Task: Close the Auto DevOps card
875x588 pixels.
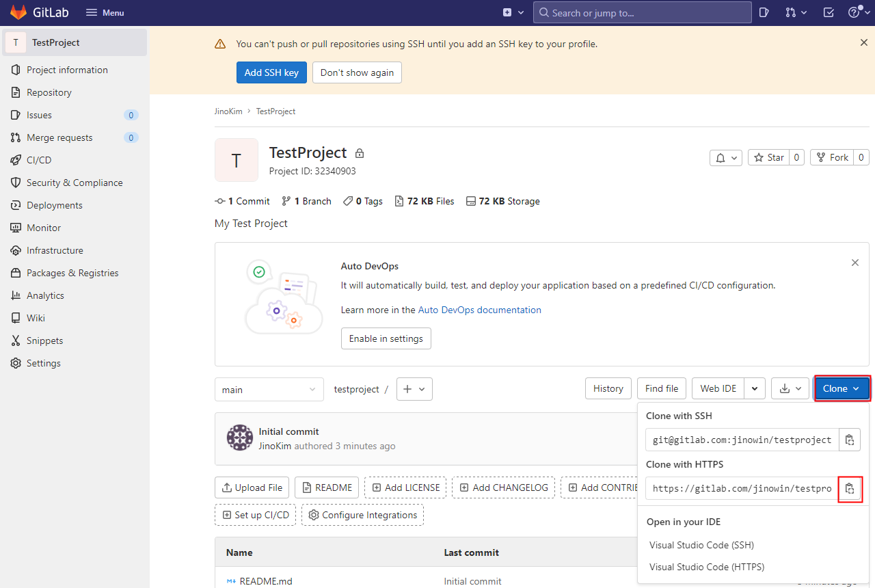Action: point(855,263)
